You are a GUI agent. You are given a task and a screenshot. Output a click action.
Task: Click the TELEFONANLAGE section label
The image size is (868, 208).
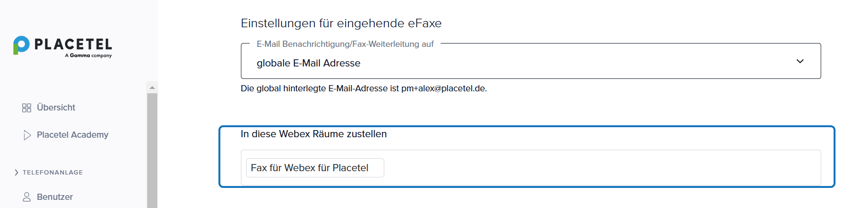(53, 172)
